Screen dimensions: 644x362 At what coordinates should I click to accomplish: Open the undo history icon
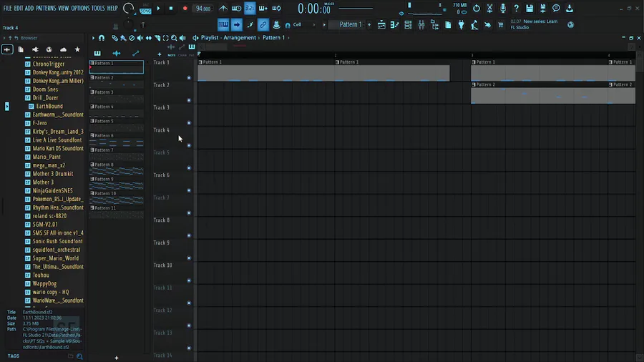477,8
